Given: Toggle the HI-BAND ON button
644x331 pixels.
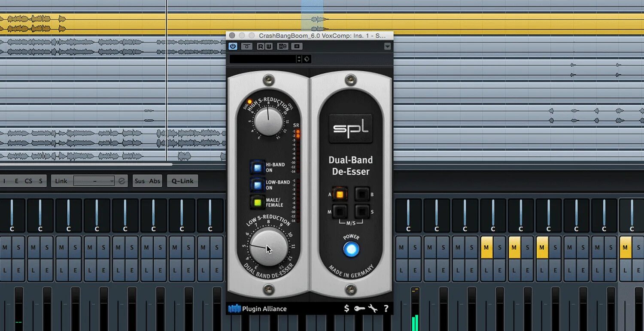Looking at the screenshot, I should [x=258, y=167].
